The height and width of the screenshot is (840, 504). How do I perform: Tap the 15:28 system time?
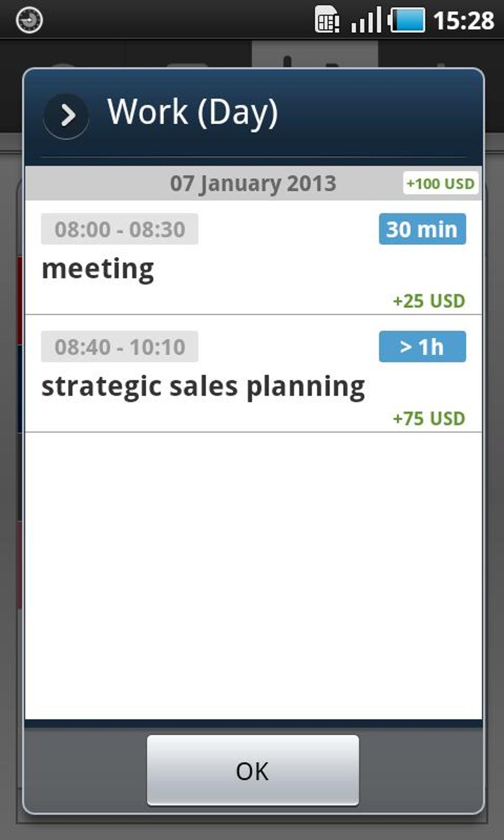[x=463, y=20]
